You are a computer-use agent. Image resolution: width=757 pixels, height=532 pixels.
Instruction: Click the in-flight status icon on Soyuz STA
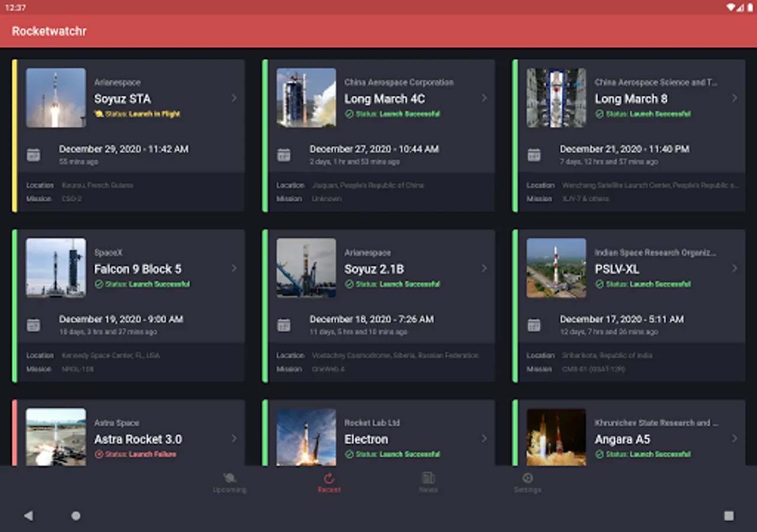99,114
